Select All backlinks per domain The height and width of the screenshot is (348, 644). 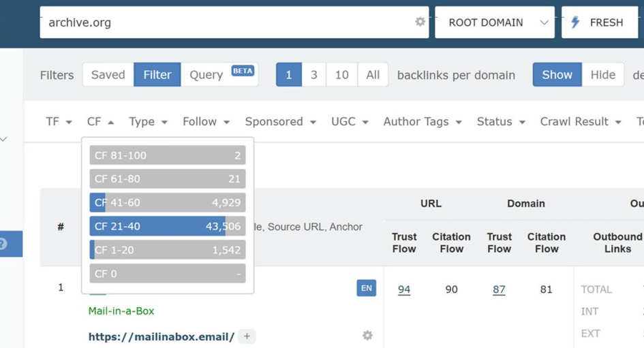(x=373, y=75)
